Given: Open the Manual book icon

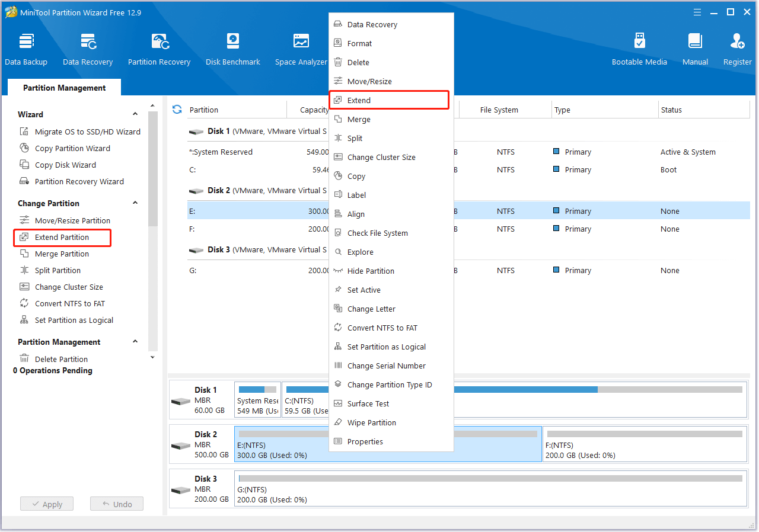Looking at the screenshot, I should (695, 50).
